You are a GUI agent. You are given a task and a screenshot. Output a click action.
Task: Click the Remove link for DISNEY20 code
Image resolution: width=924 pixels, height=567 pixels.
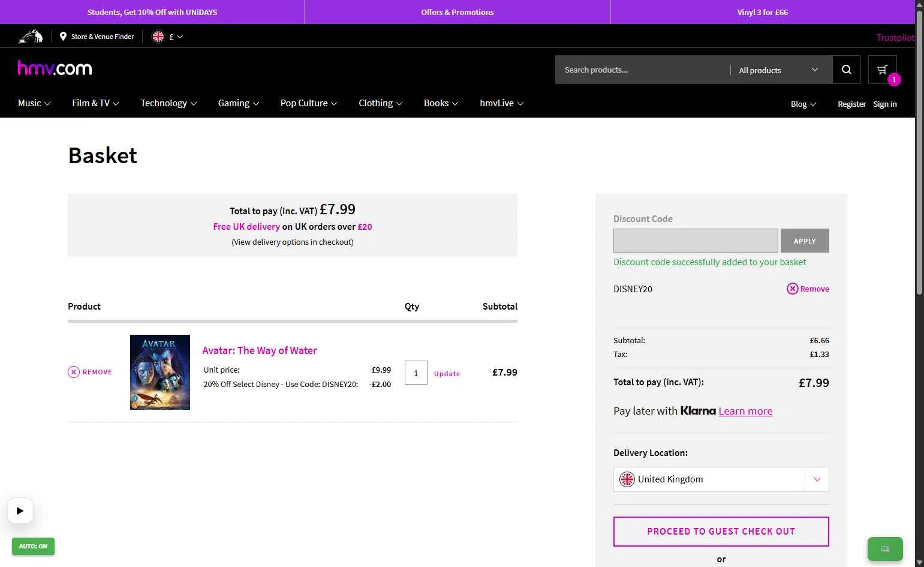(814, 289)
